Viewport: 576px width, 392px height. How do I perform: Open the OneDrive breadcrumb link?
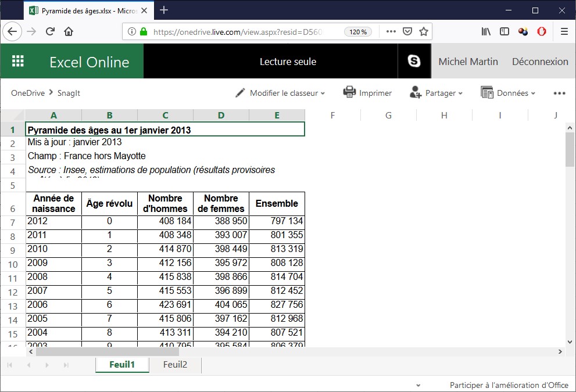click(x=28, y=93)
